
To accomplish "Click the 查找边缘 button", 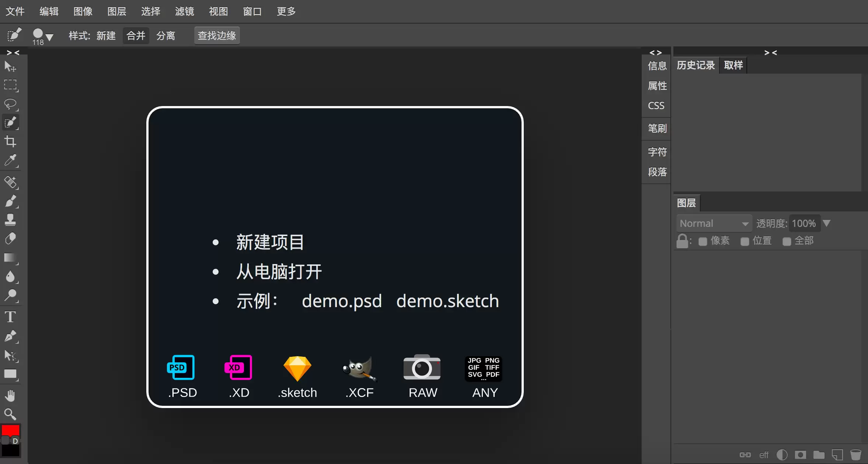I will [x=217, y=36].
